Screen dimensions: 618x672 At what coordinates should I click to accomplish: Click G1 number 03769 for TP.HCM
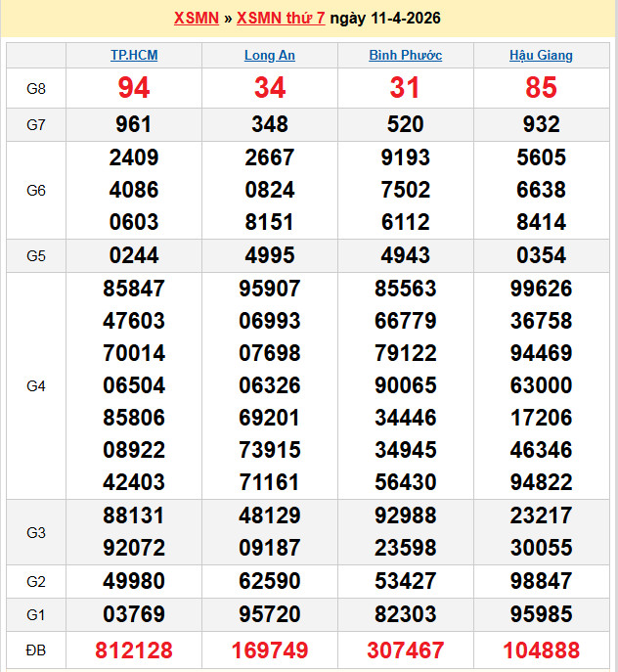tap(134, 614)
